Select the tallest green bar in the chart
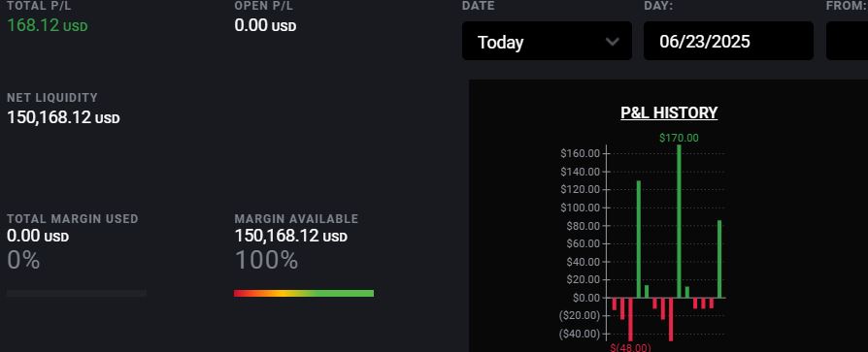 pos(680,221)
